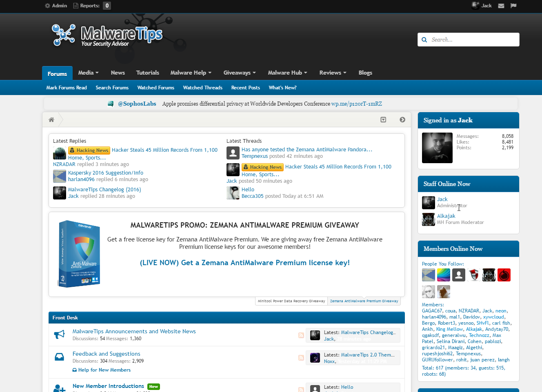Click Alkajak's avatar in Staff Online Now
Viewport: 542px width, 392px height.
click(x=429, y=219)
